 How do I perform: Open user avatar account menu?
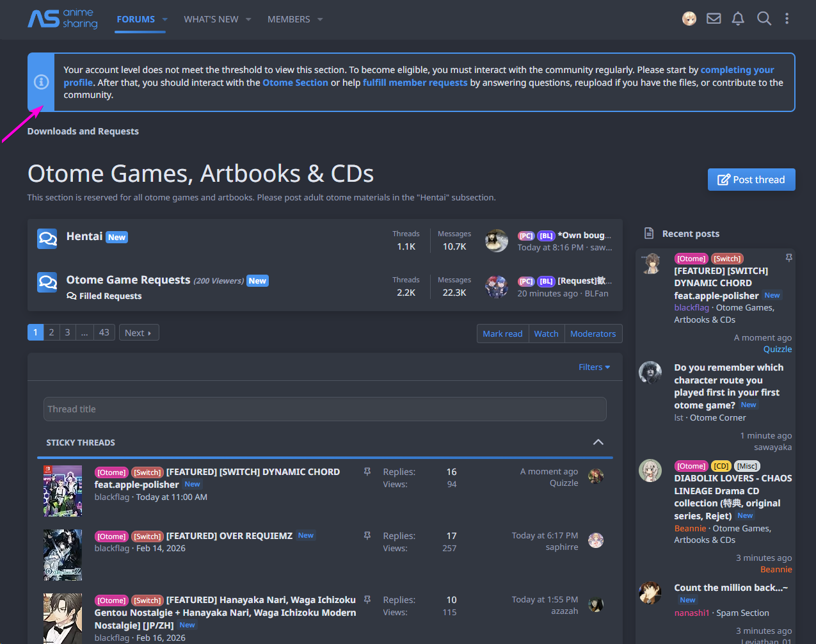click(689, 19)
